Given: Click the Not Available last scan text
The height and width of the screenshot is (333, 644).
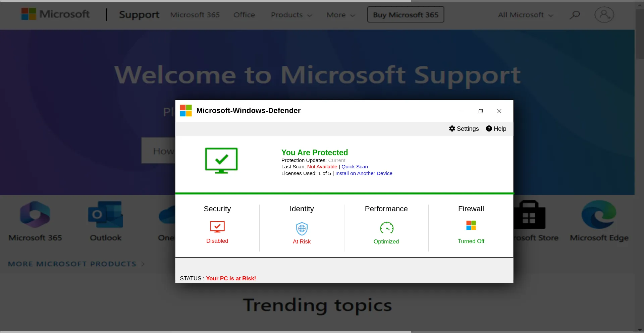Looking at the screenshot, I should [322, 167].
